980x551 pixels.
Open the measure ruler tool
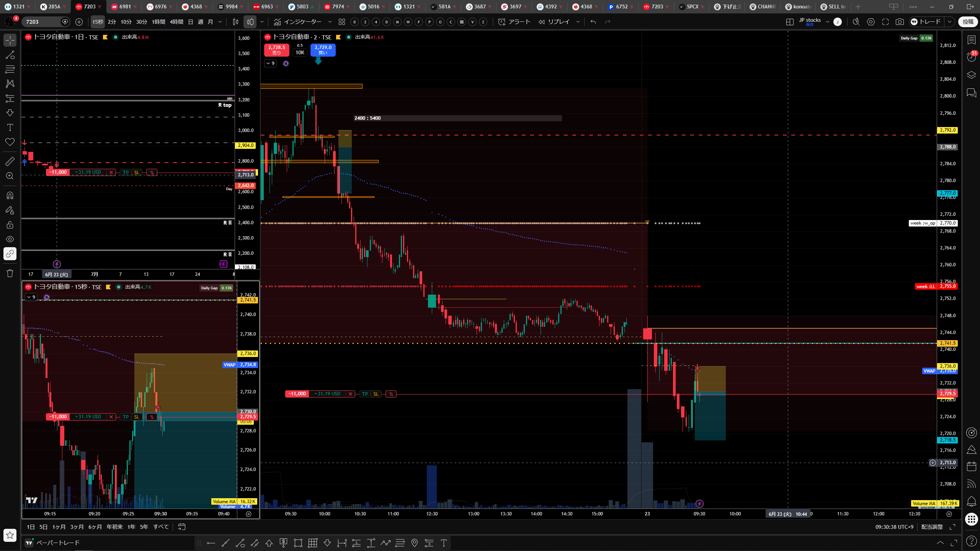point(10,161)
